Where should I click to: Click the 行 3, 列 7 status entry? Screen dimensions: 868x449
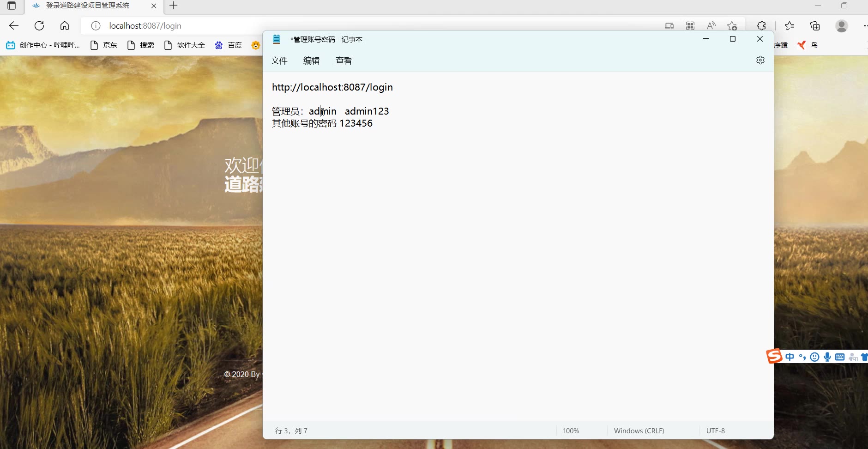[291, 431]
